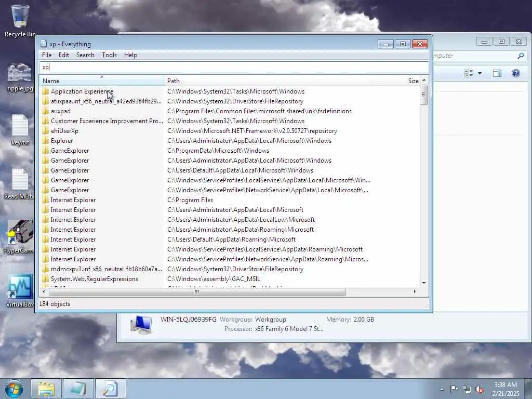Click the Windows Start orb
The height and width of the screenshot is (399, 532).
pyautogui.click(x=14, y=389)
